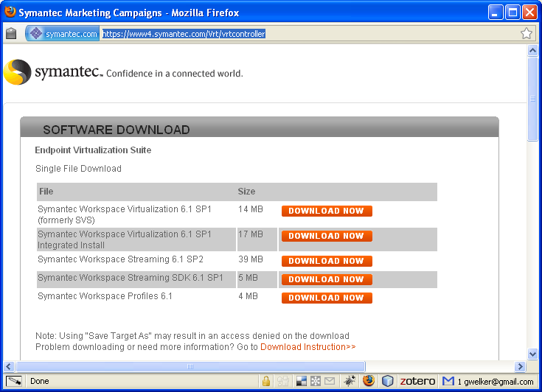This screenshot has width=542, height=392.
Task: Click the bookmark star in the address bar
Action: pos(526,33)
